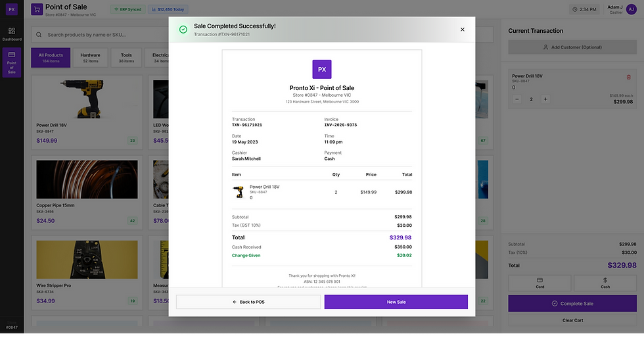Decrease Power Drill quantity with minus
644x338 pixels.
click(x=517, y=99)
